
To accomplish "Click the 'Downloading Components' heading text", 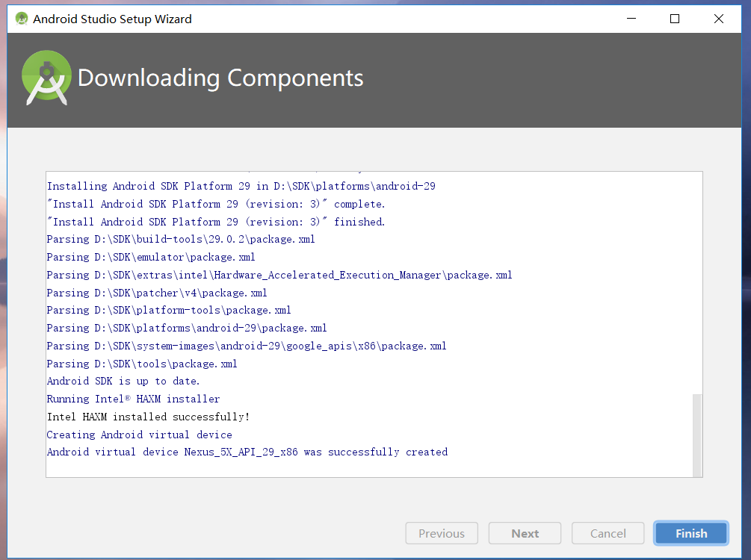I will [x=220, y=78].
